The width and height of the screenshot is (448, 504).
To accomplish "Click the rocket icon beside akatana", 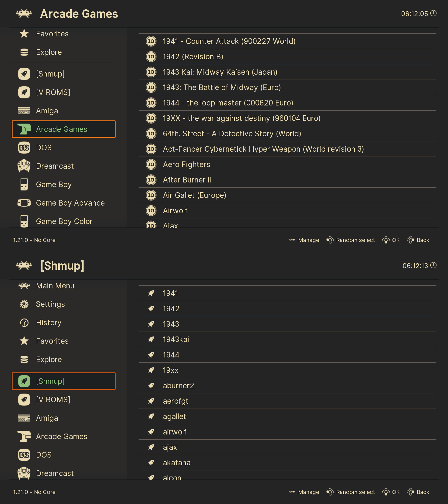I will [151, 462].
